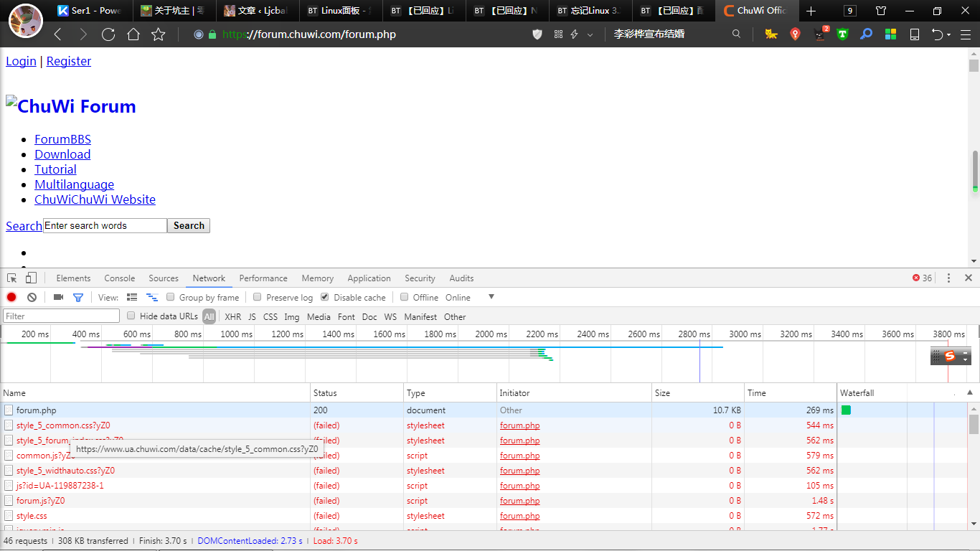This screenshot has height=551, width=980.
Task: Click the lightning speed-mode icon
Action: [575, 34]
